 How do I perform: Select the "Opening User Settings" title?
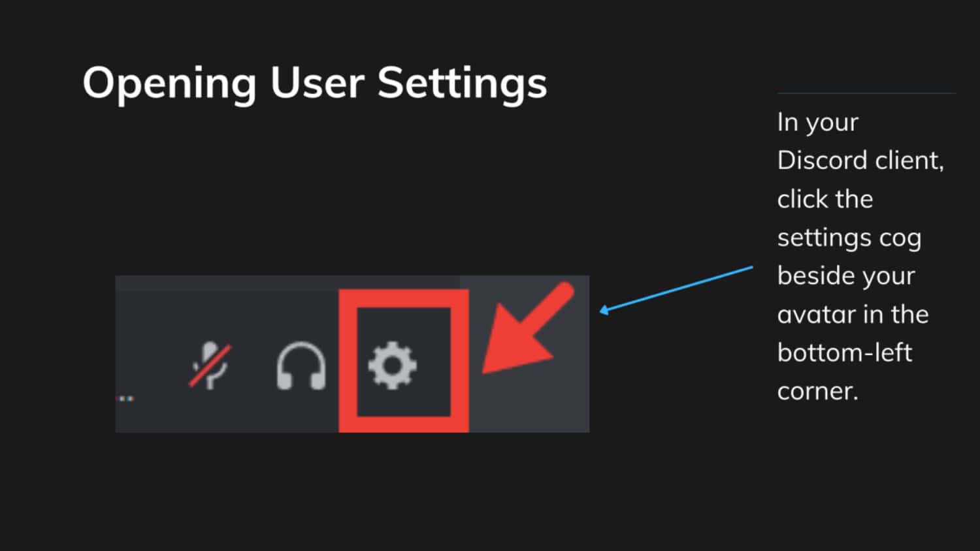315,84
